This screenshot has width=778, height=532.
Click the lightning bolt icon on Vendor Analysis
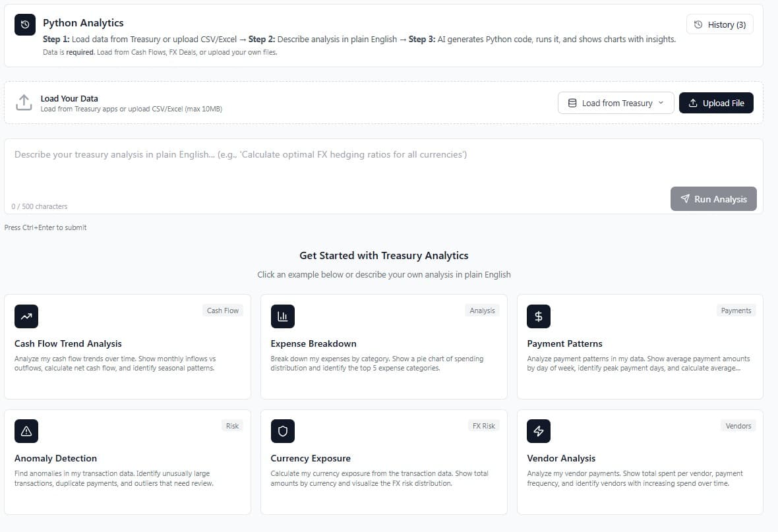(538, 431)
